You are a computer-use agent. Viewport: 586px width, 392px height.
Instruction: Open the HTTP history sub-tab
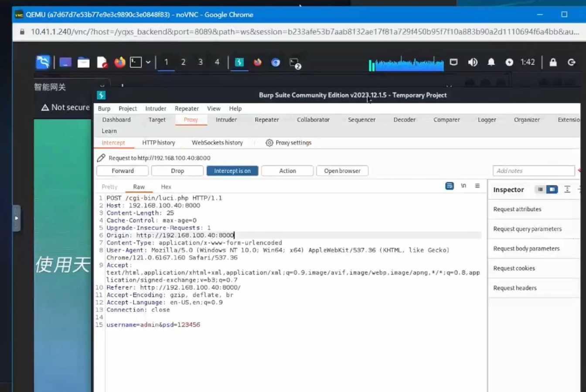click(x=159, y=143)
